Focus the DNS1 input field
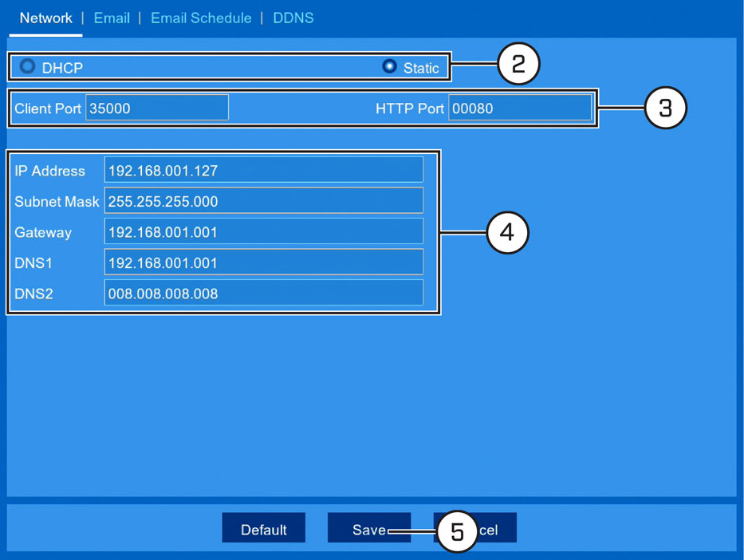The height and width of the screenshot is (560, 744). (x=264, y=262)
